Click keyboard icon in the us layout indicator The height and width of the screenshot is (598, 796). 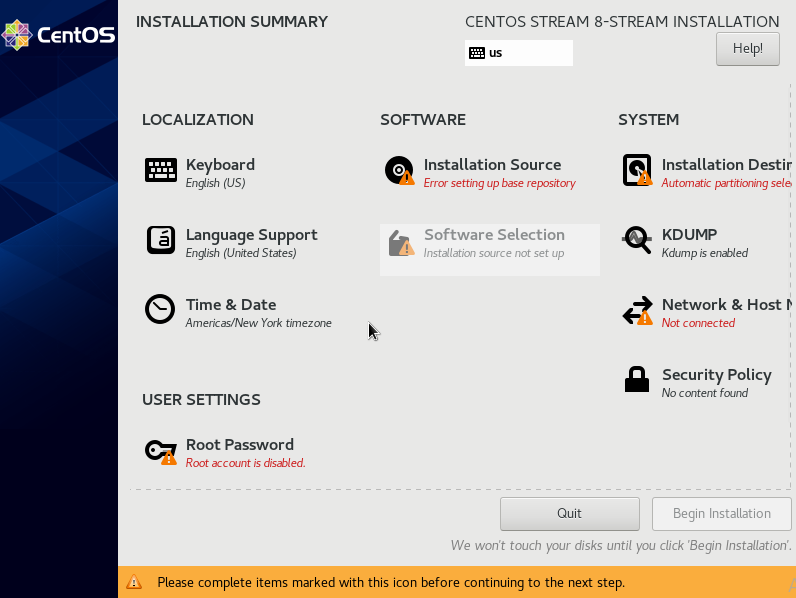(x=477, y=53)
